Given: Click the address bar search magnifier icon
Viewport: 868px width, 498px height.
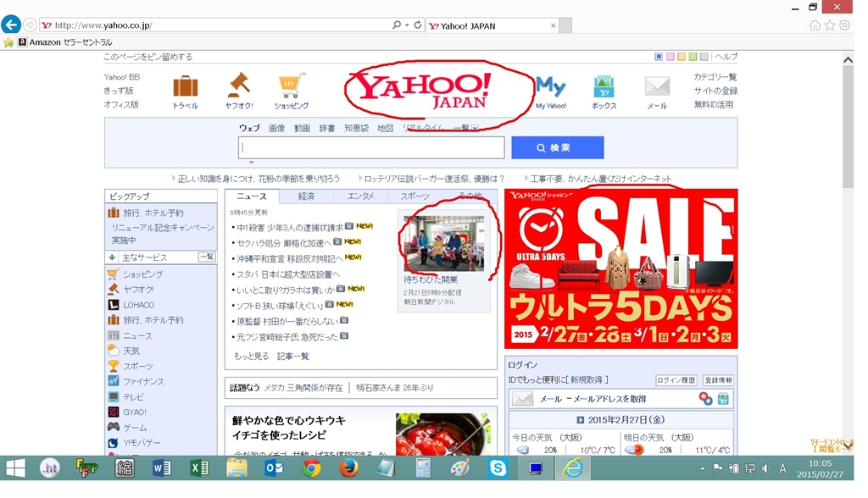Looking at the screenshot, I should pos(397,25).
